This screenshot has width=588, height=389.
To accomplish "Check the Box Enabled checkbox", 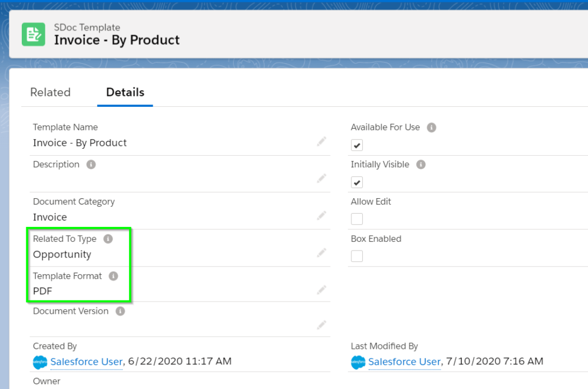I will click(x=357, y=256).
